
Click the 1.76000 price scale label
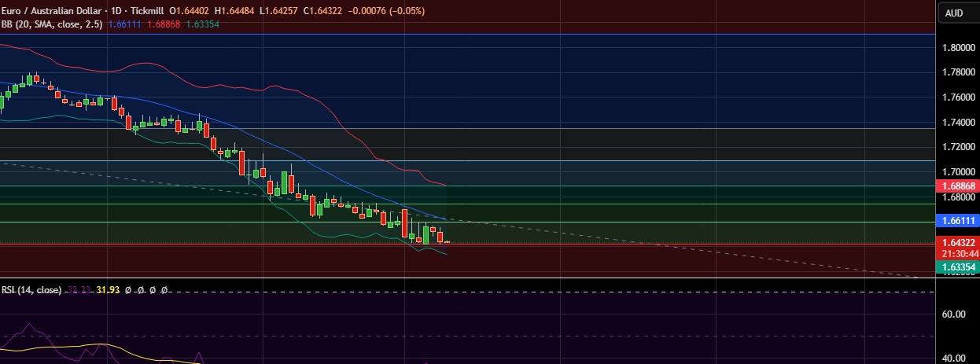[x=958, y=97]
